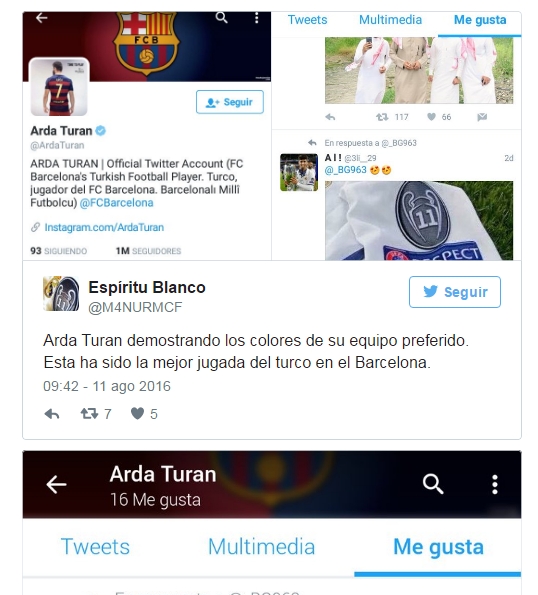Like the Espíritu Blanco tweet
Screen dimensions: 538x595
point(137,413)
